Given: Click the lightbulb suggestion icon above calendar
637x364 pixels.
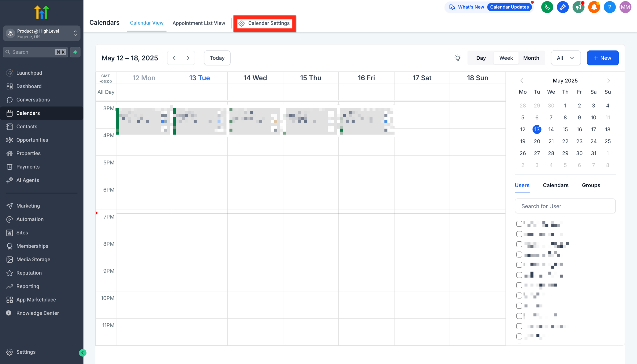Looking at the screenshot, I should pos(458,58).
